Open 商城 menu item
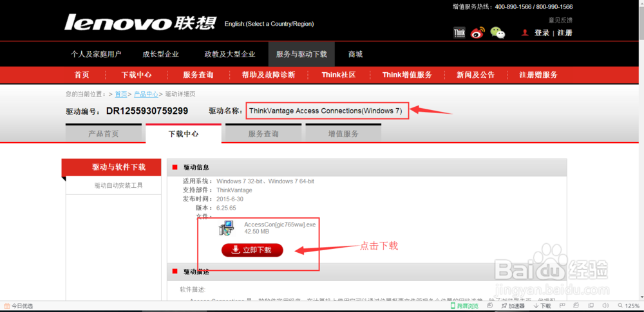The width and height of the screenshot is (644, 312). pos(355,54)
